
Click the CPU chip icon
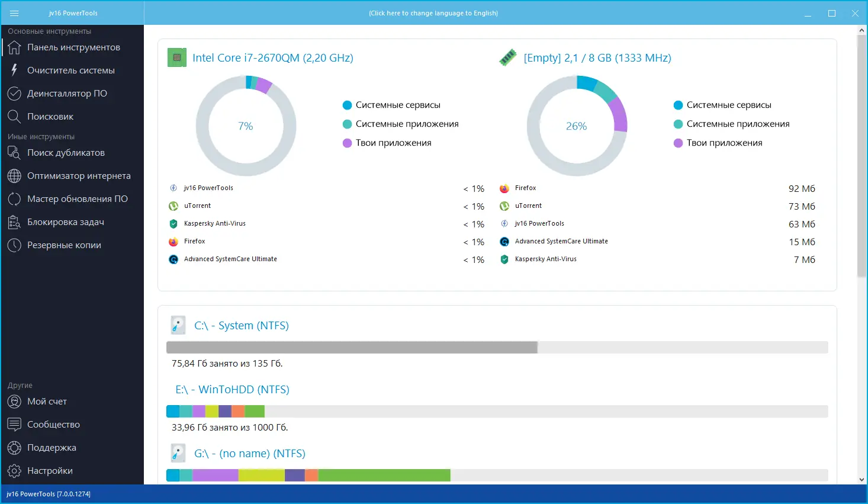(x=177, y=57)
